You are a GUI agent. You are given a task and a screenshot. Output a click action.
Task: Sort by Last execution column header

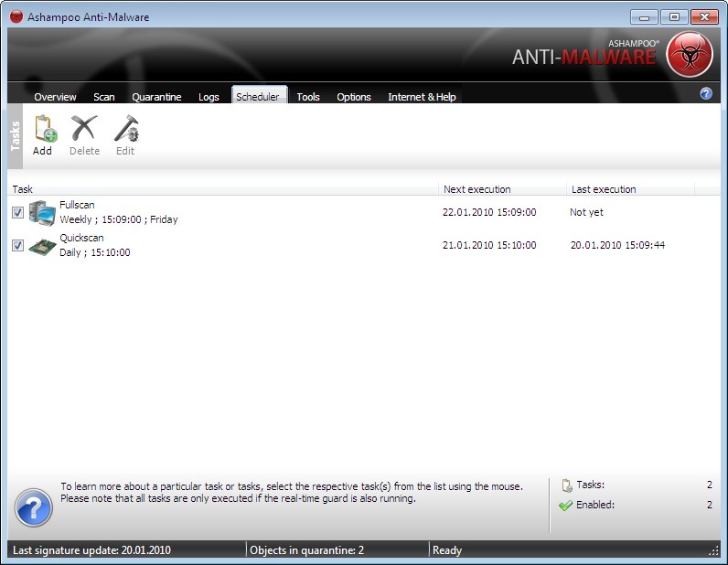pos(630,189)
